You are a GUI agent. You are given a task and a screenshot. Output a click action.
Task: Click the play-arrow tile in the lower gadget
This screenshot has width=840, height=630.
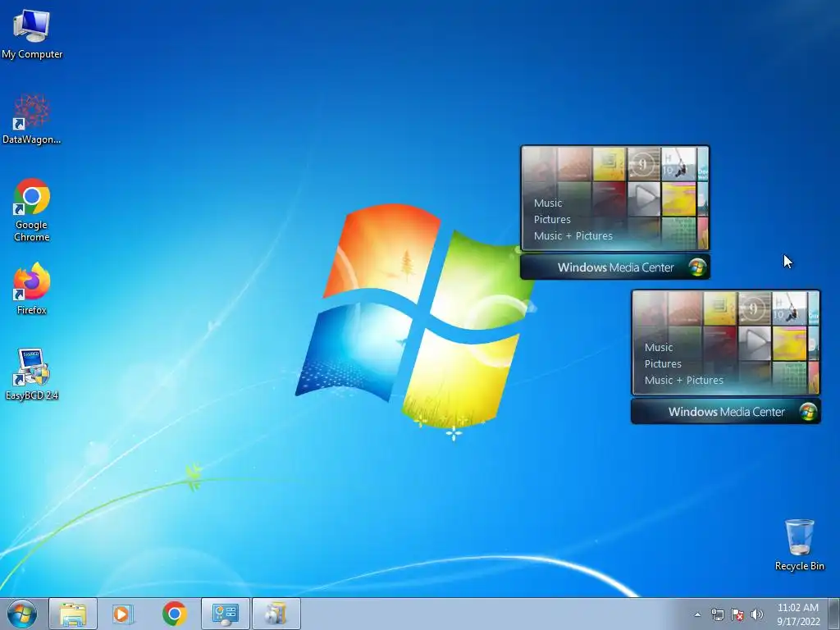(755, 343)
